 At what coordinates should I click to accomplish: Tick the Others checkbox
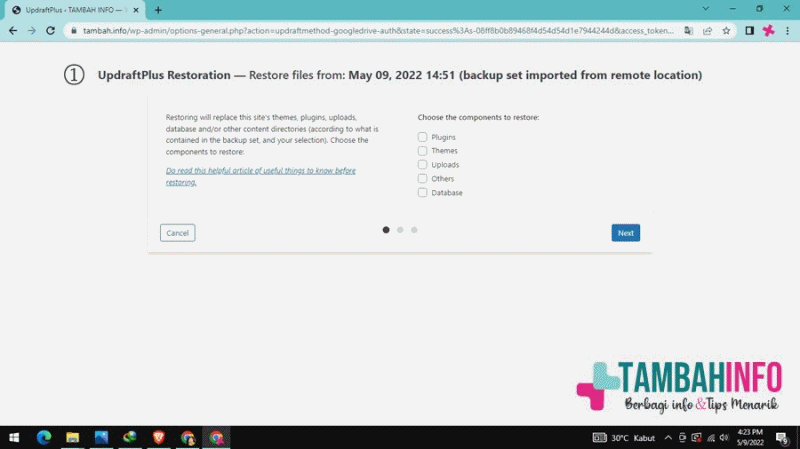click(422, 179)
